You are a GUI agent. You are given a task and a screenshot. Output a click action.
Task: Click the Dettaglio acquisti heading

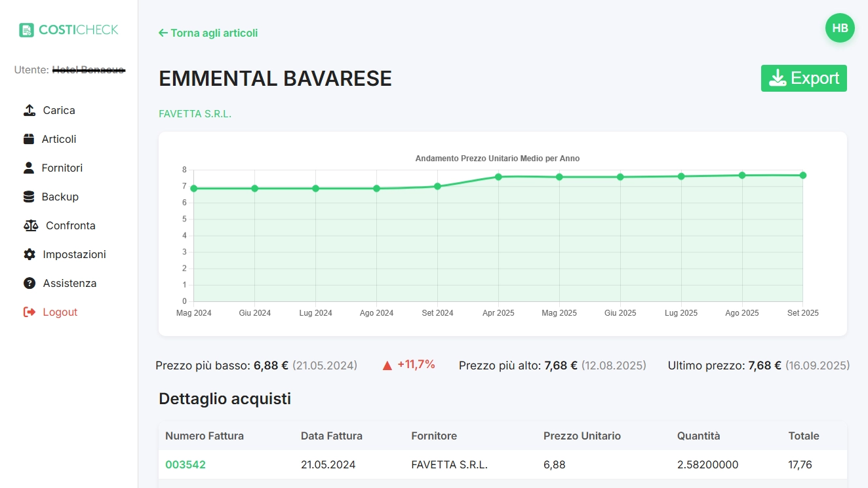coord(225,398)
